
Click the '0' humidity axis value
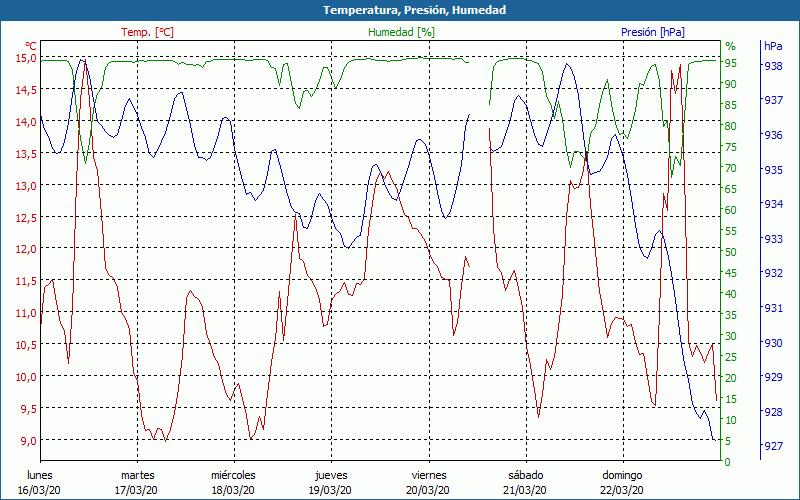(x=728, y=462)
